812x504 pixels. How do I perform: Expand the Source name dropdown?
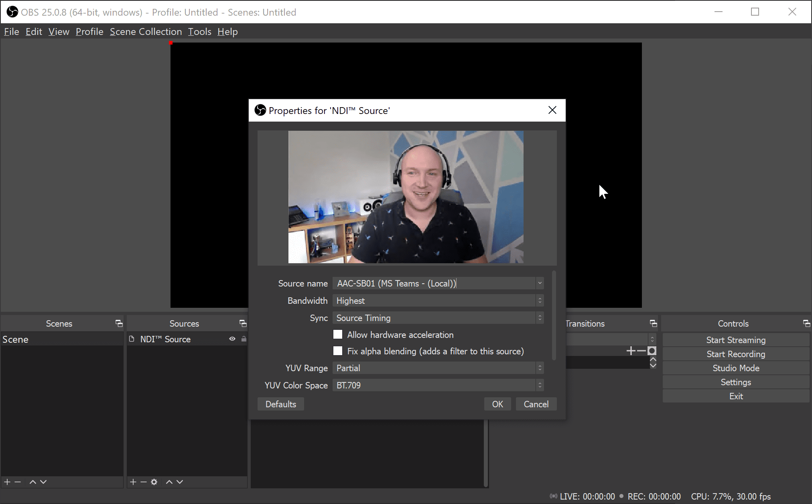click(x=539, y=283)
